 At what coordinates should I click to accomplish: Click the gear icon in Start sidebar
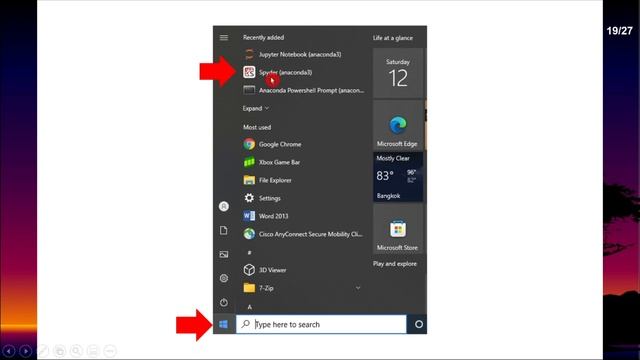click(224, 278)
